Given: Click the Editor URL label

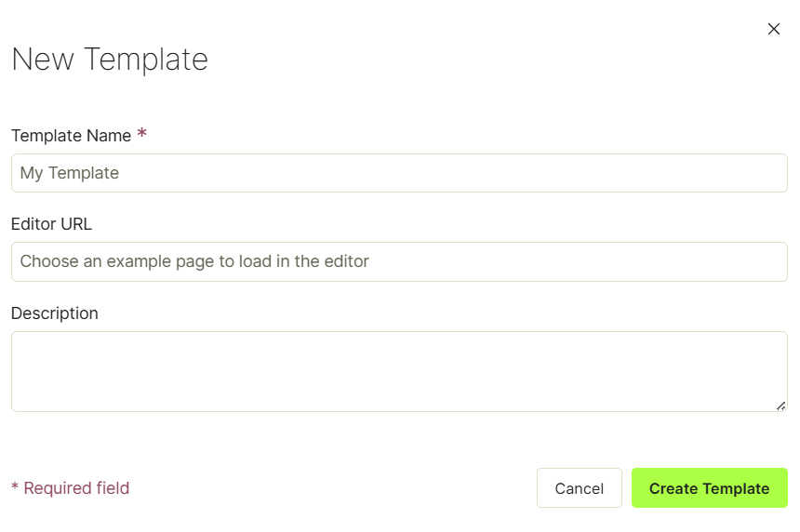Looking at the screenshot, I should click(x=51, y=224).
